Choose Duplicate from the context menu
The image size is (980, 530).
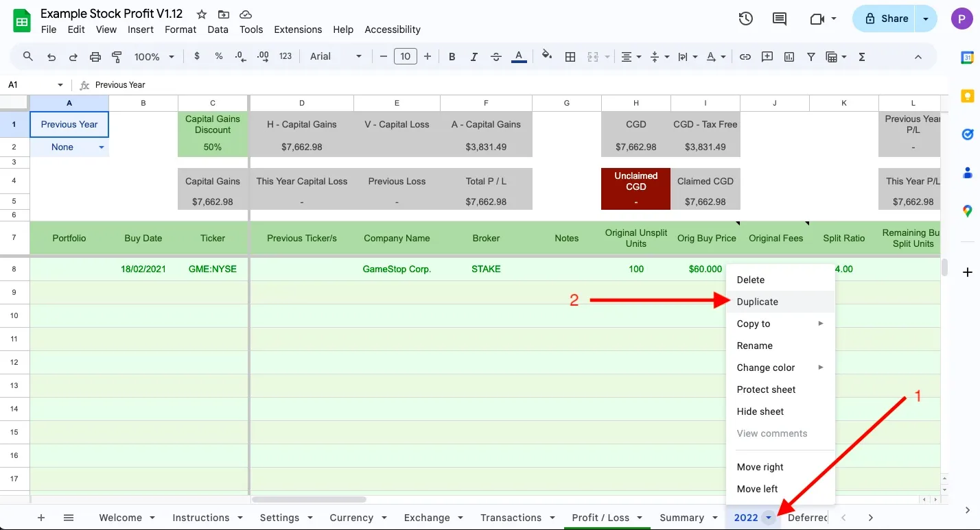pyautogui.click(x=757, y=302)
